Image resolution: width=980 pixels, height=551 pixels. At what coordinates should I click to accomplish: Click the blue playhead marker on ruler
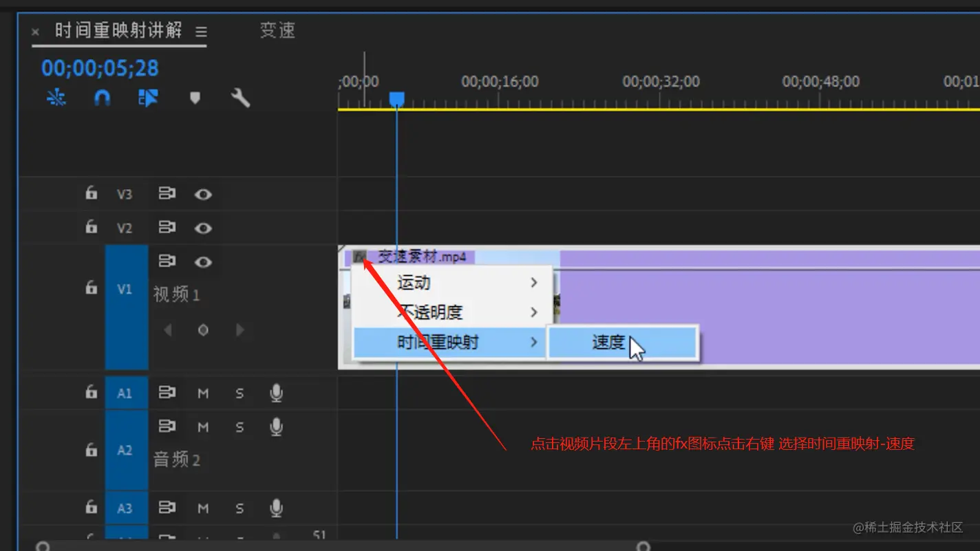point(396,100)
